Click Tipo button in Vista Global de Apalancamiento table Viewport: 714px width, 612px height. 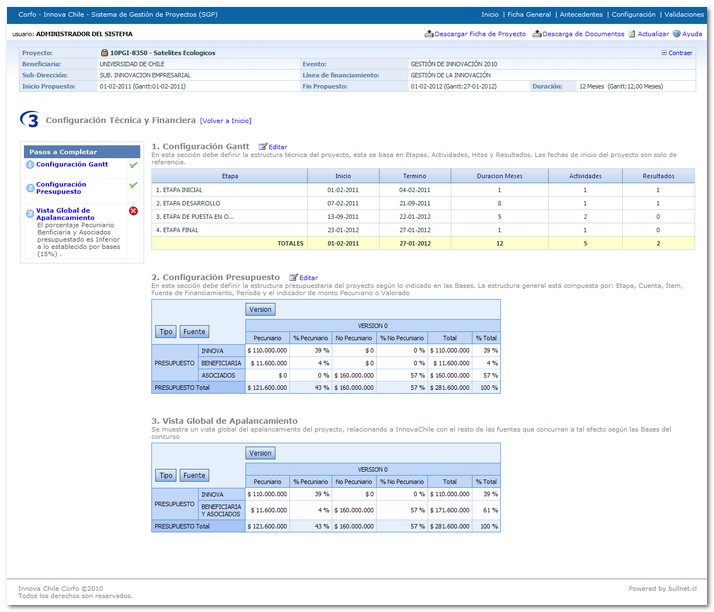(166, 475)
